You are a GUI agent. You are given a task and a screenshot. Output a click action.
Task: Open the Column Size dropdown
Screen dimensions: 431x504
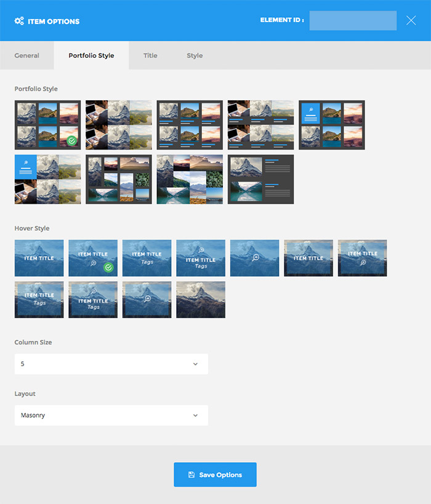coord(111,364)
